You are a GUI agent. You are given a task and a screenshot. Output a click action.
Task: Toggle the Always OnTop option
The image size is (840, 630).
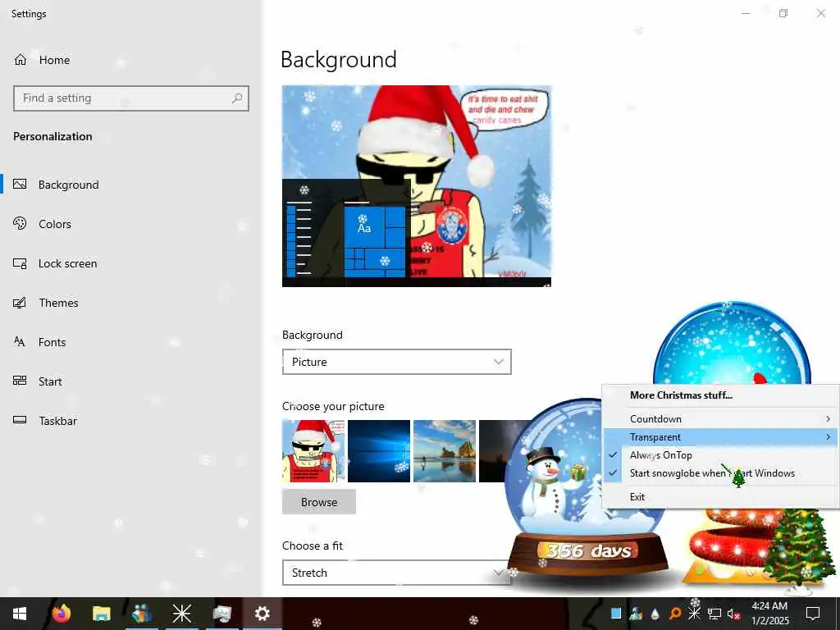pyautogui.click(x=720, y=455)
